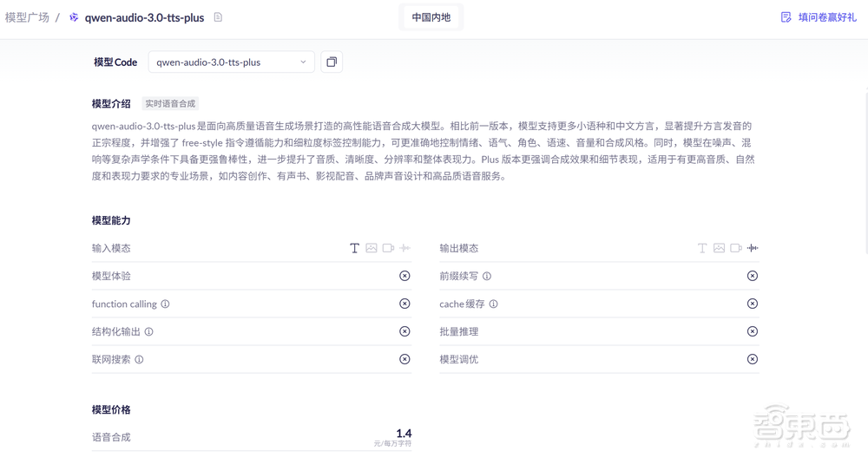Screen dimensions: 868x464
Task: Open info tooltip for function calling
Action: [x=165, y=304]
